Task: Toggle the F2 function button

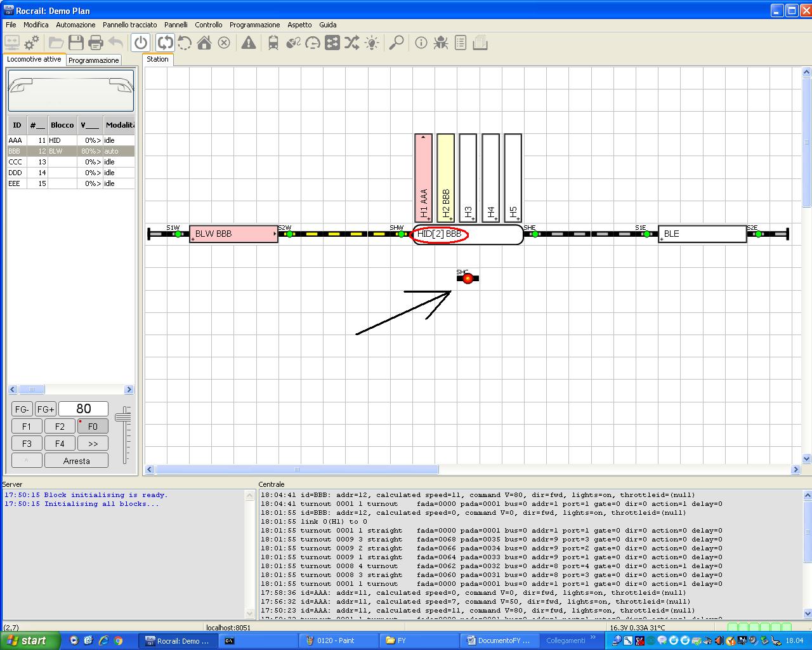Action: pos(60,427)
